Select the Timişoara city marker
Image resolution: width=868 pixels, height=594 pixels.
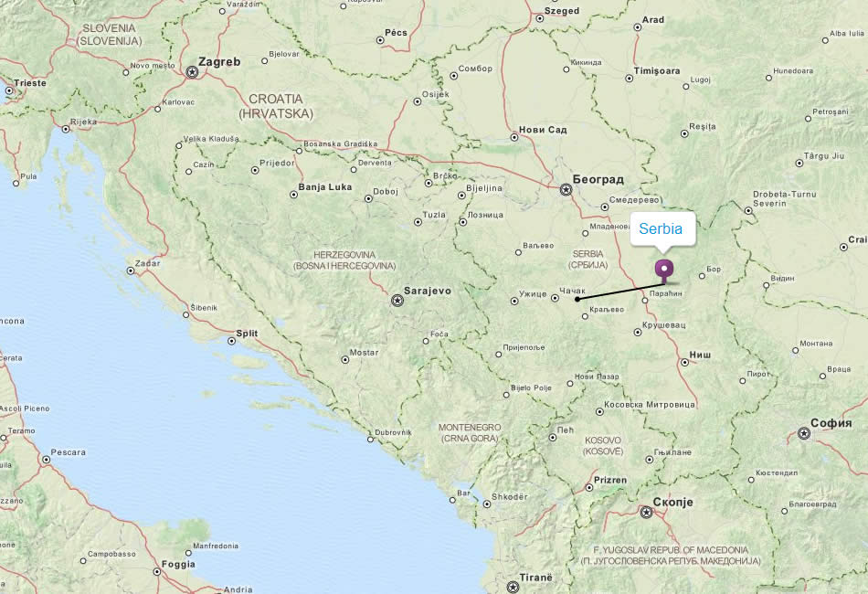tap(629, 79)
